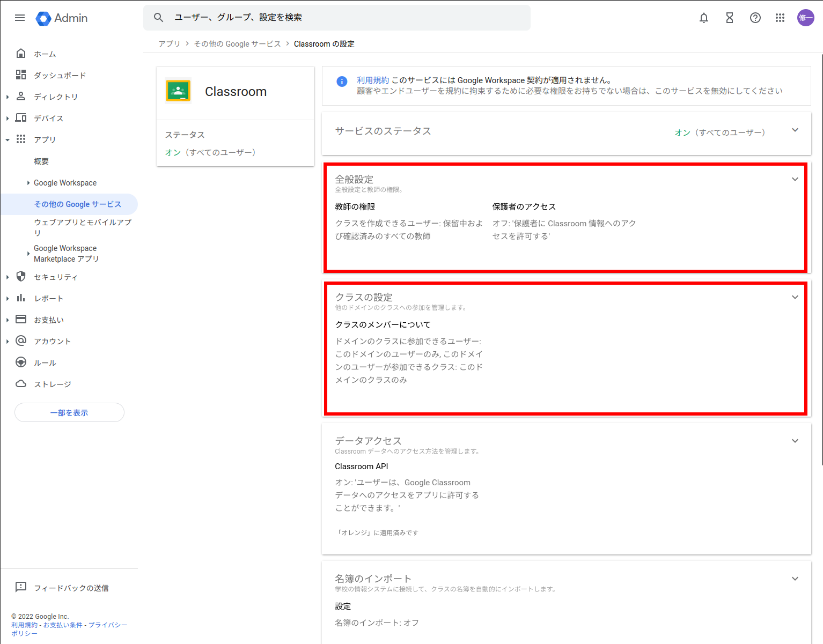
Task: Click the Classroom app logo
Action: [x=178, y=92]
